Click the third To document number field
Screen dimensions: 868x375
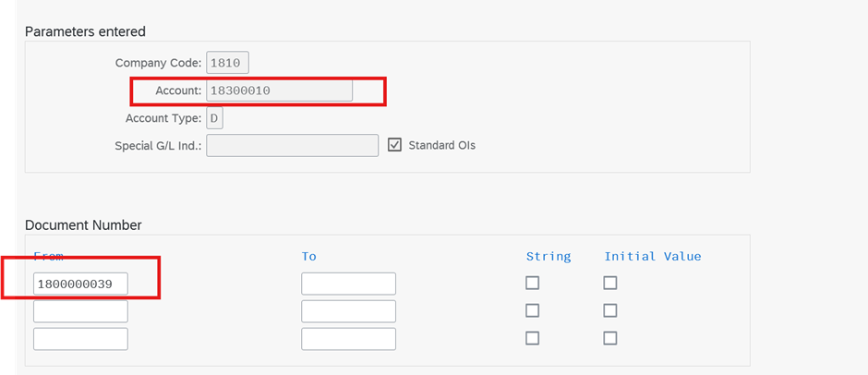pos(349,339)
